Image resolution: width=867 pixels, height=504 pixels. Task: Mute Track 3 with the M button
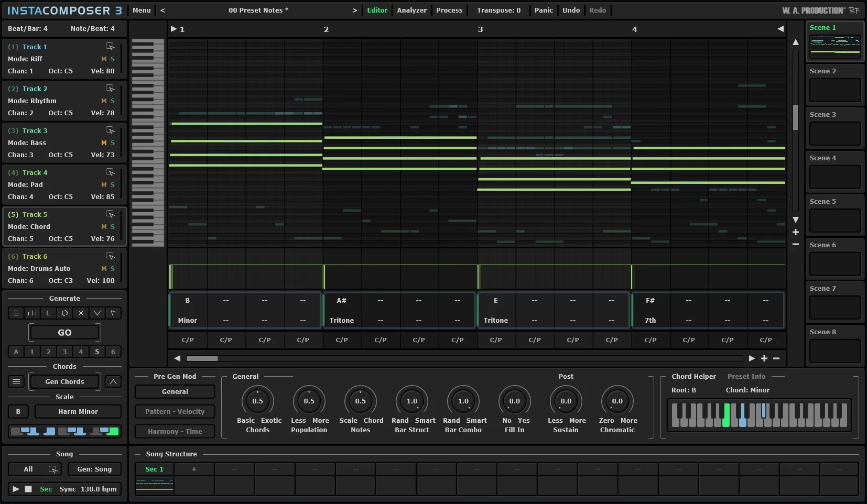tap(104, 143)
